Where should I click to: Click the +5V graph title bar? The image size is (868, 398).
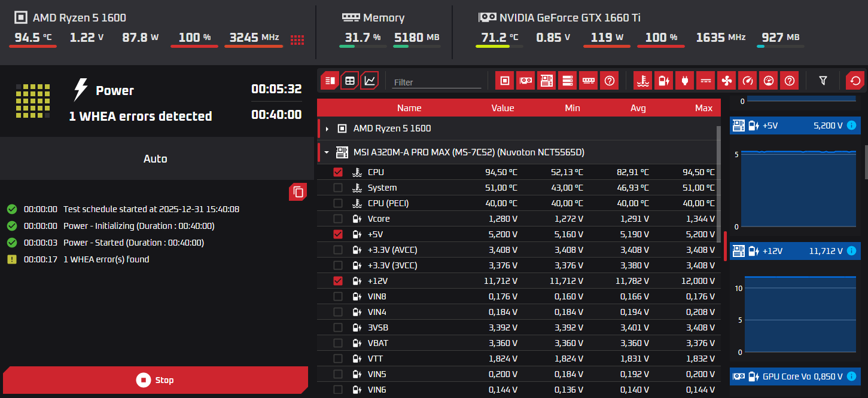(795, 125)
